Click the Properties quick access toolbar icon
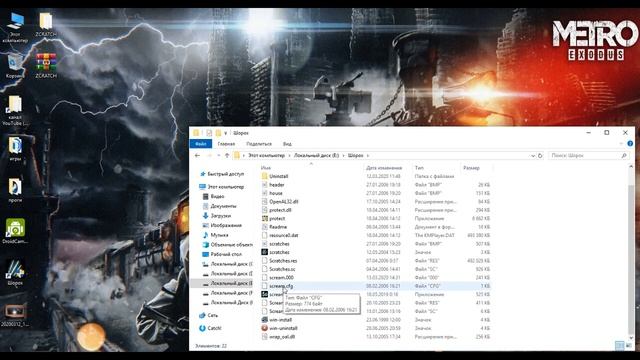This screenshot has height=360, width=640. 209,133
